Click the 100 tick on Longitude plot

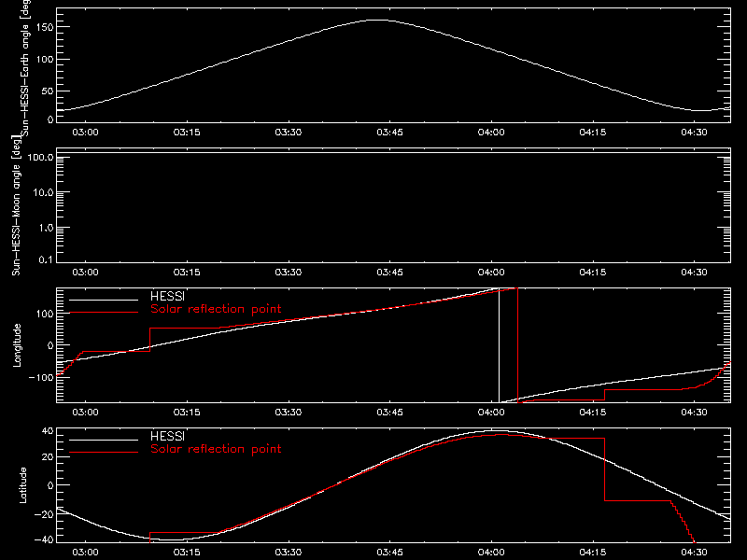coord(45,314)
